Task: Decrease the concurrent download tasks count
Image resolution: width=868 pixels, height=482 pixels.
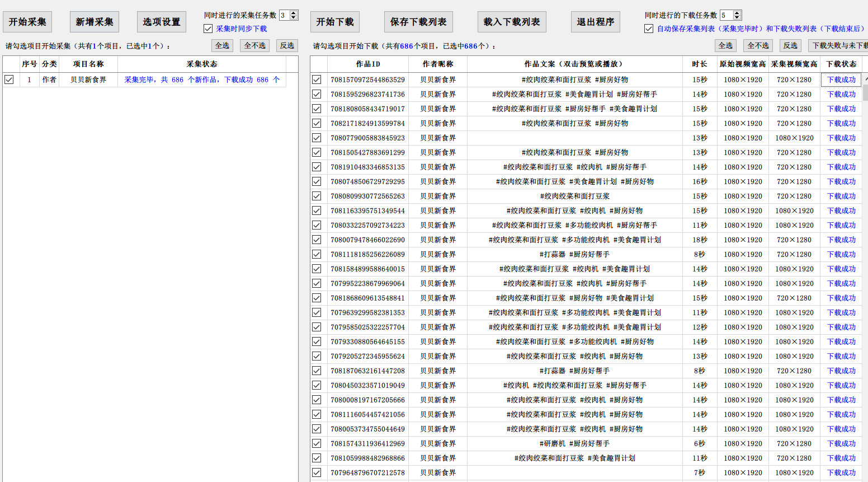Action: (x=737, y=18)
